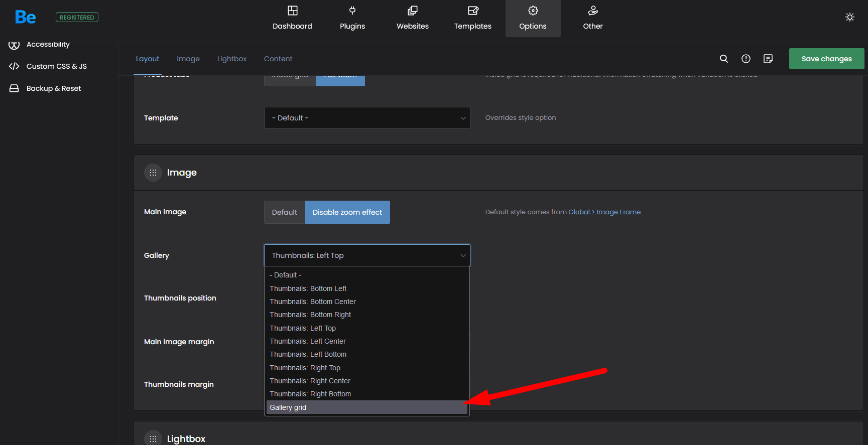Click the REGISTERED badge
Viewport: 868px width, 445px height.
point(77,18)
